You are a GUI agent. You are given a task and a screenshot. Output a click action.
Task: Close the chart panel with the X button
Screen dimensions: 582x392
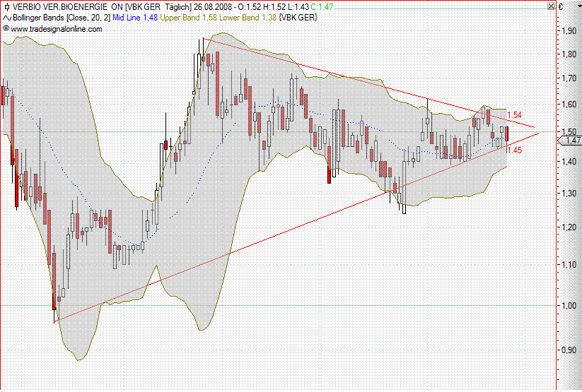pyautogui.click(x=551, y=6)
